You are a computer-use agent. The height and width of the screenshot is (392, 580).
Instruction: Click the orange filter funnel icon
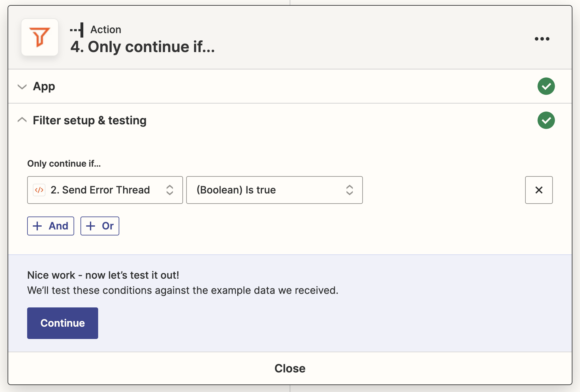pyautogui.click(x=40, y=37)
